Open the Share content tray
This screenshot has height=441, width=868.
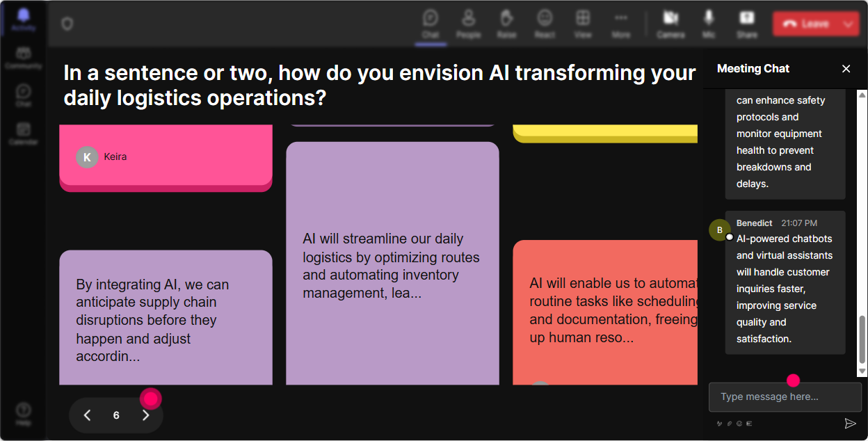[747, 24]
